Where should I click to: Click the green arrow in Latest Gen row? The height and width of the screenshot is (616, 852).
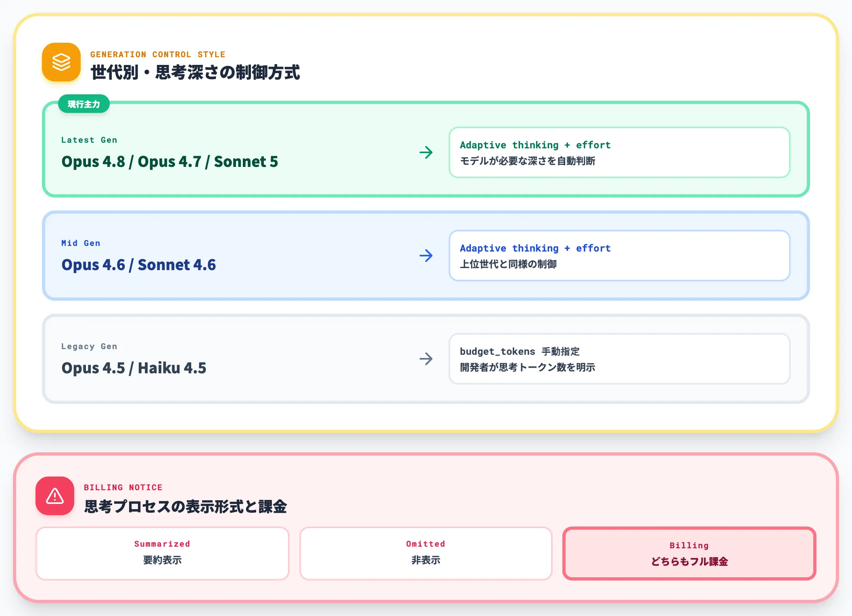(426, 152)
